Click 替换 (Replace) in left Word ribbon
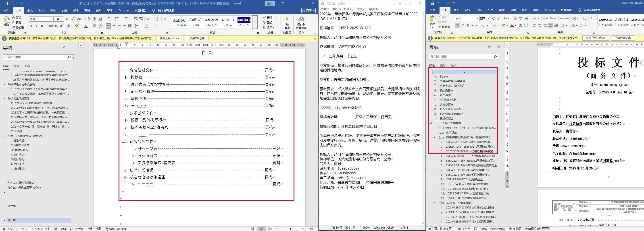Screen dimensions: 644x231 coord(267,22)
